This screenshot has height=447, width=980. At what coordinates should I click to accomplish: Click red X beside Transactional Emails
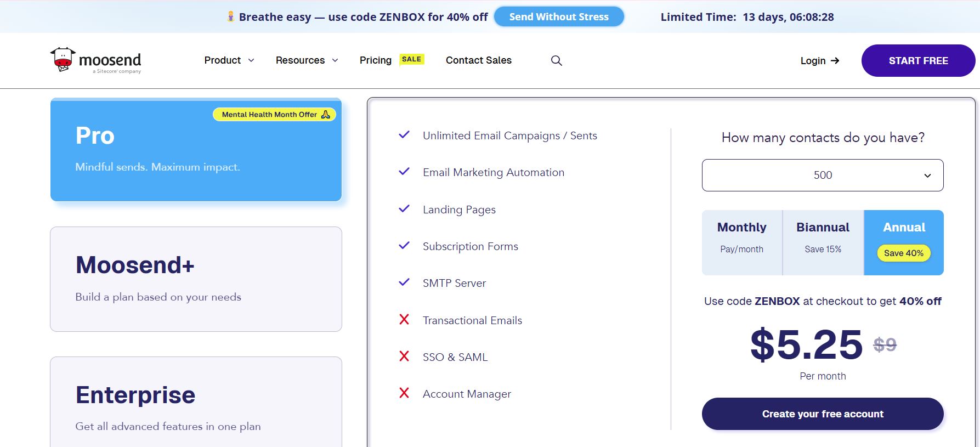(404, 319)
